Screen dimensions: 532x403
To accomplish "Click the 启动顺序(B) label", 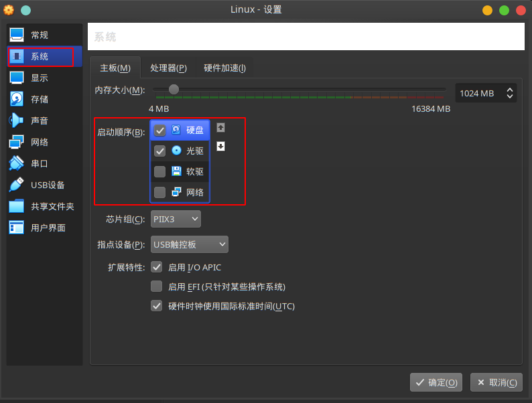I will coord(121,132).
